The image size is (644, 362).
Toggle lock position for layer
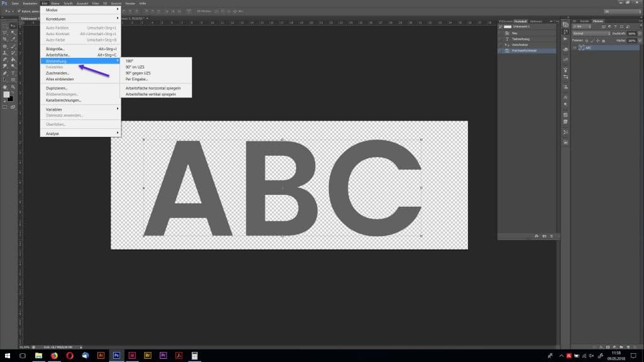pos(597,41)
